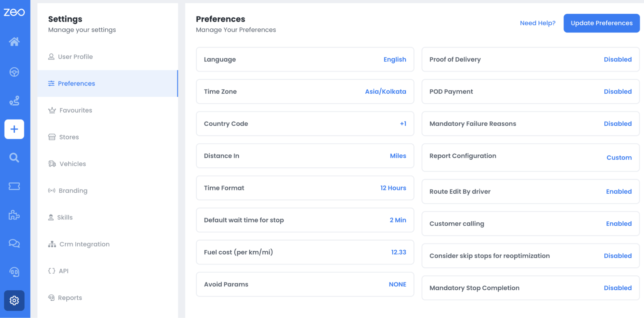Click the Time Zone label

point(220,92)
